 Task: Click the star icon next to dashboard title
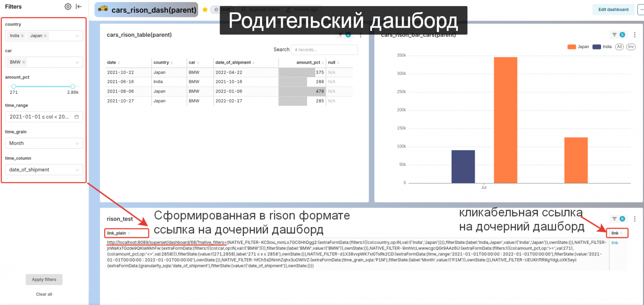pyautogui.click(x=205, y=10)
